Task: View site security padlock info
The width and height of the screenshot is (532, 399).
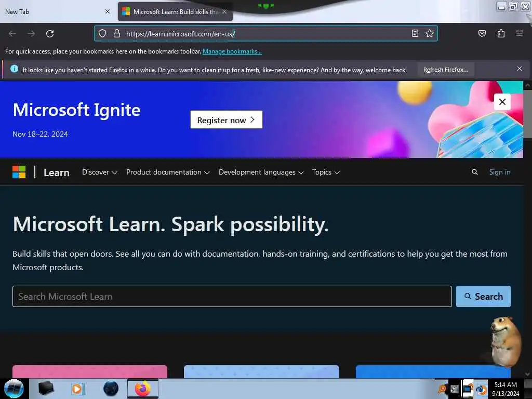Action: [117, 33]
